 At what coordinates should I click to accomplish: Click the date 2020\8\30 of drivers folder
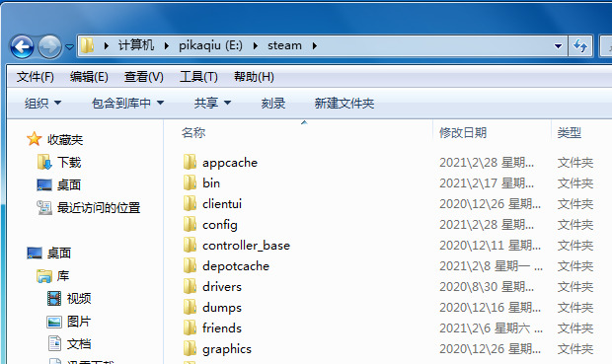click(x=487, y=287)
